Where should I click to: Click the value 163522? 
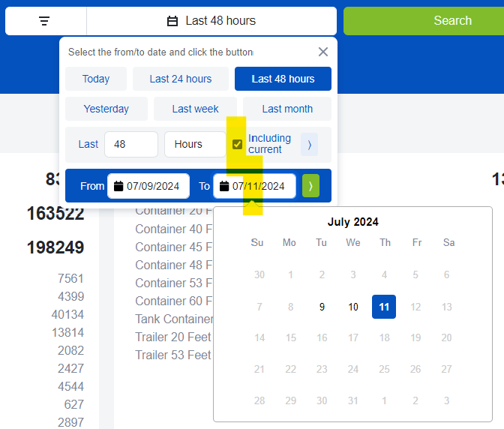[55, 214]
